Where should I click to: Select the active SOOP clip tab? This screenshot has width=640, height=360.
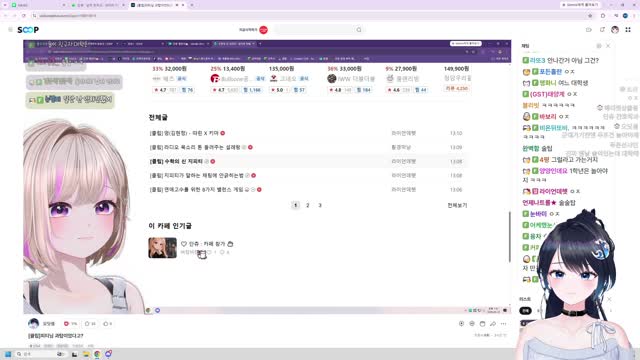click(157, 5)
